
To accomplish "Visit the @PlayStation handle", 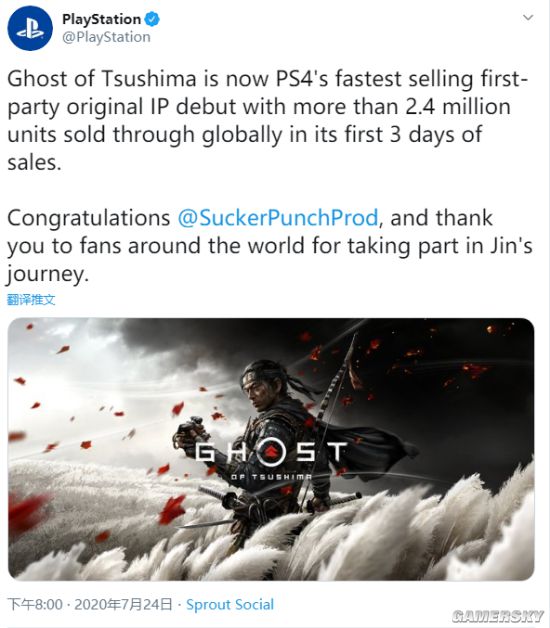I will coord(106,37).
